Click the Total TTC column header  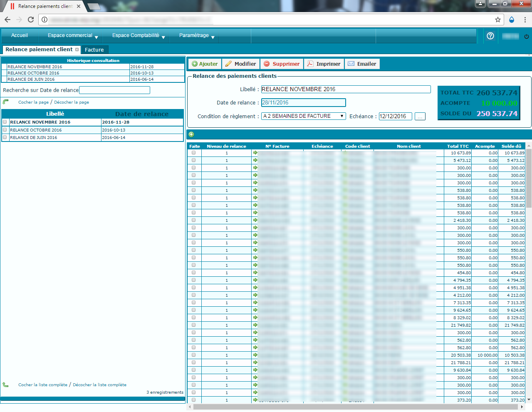[458, 146]
